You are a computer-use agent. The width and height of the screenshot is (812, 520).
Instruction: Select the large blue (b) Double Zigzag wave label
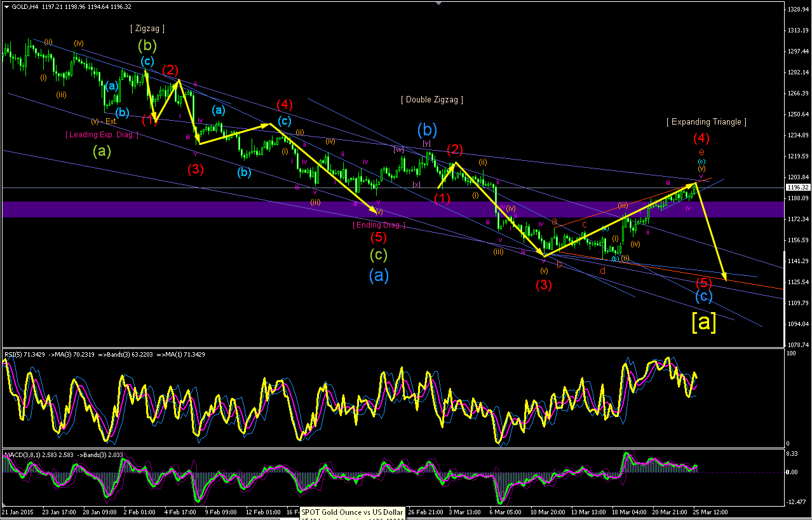pyautogui.click(x=427, y=130)
